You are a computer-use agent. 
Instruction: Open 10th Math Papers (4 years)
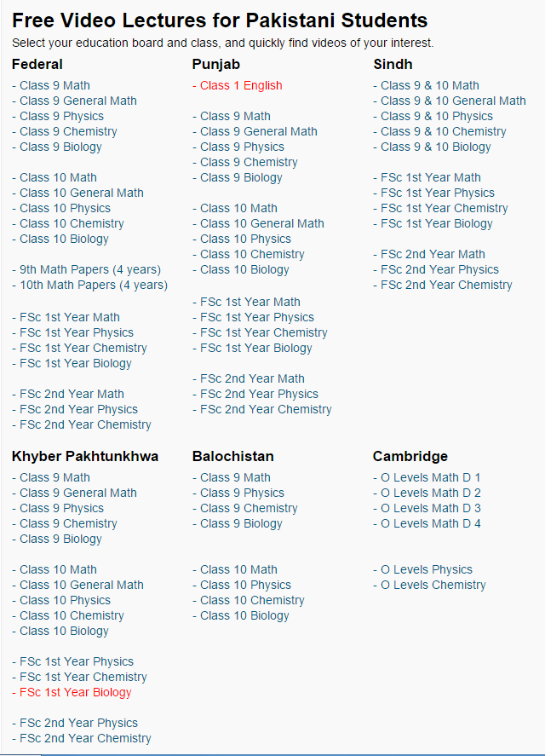pos(94,285)
